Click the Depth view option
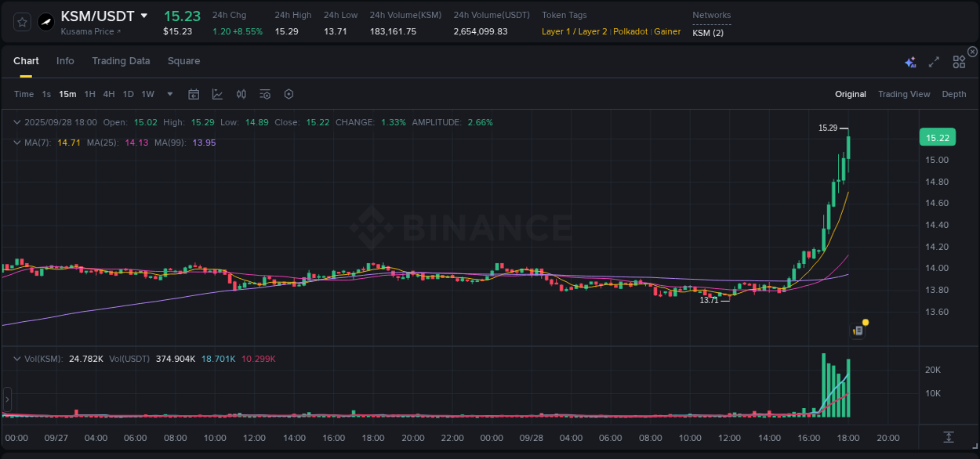This screenshot has width=980, height=459. pyautogui.click(x=954, y=93)
